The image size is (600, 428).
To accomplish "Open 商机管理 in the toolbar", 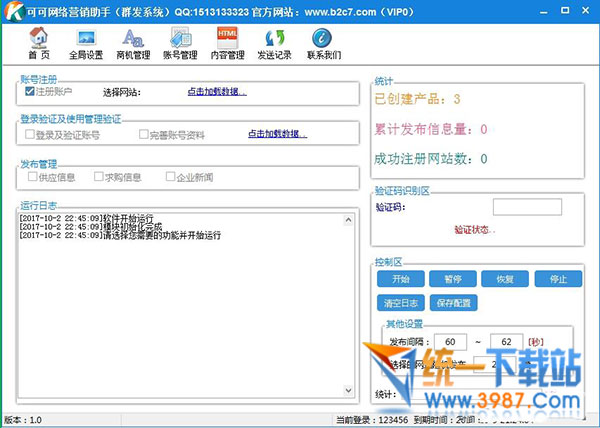I will click(133, 44).
